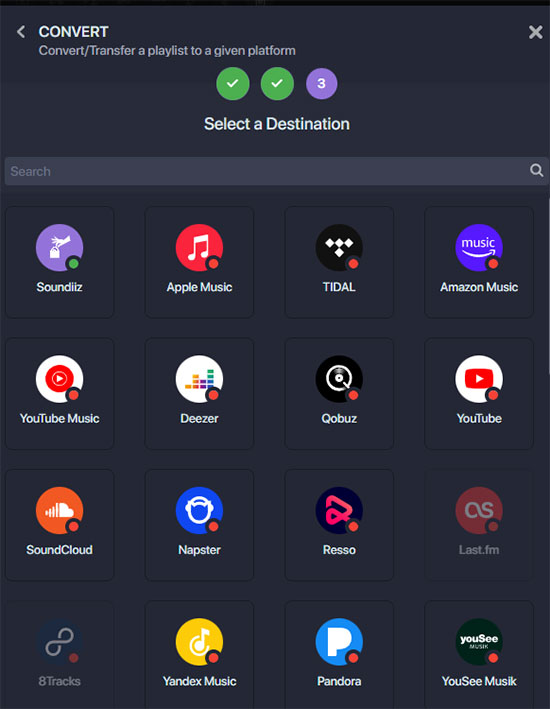Click the TIDAL label text
The image size is (550, 709).
pyautogui.click(x=339, y=287)
